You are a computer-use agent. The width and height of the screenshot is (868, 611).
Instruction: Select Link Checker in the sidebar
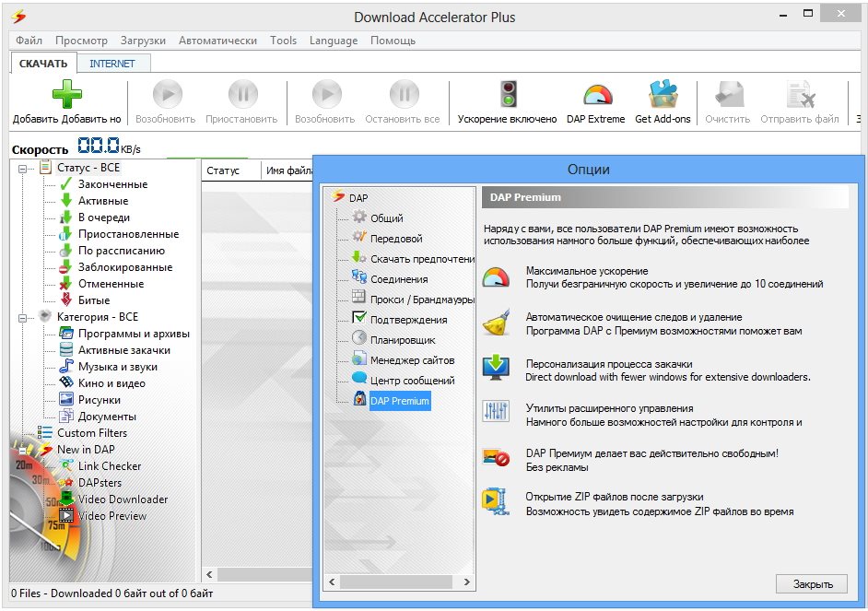pyautogui.click(x=109, y=466)
